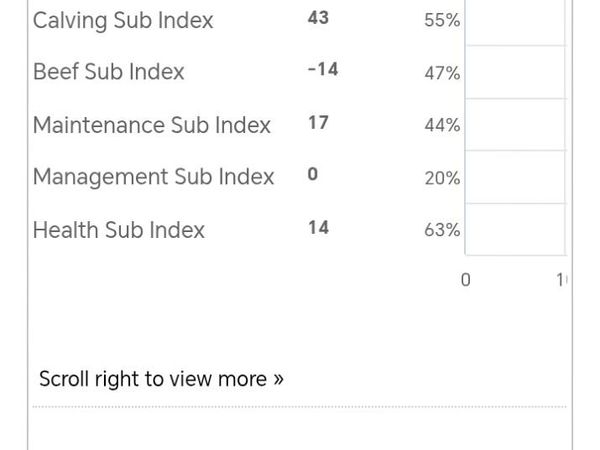Select the Management Sub Index label

tap(153, 177)
